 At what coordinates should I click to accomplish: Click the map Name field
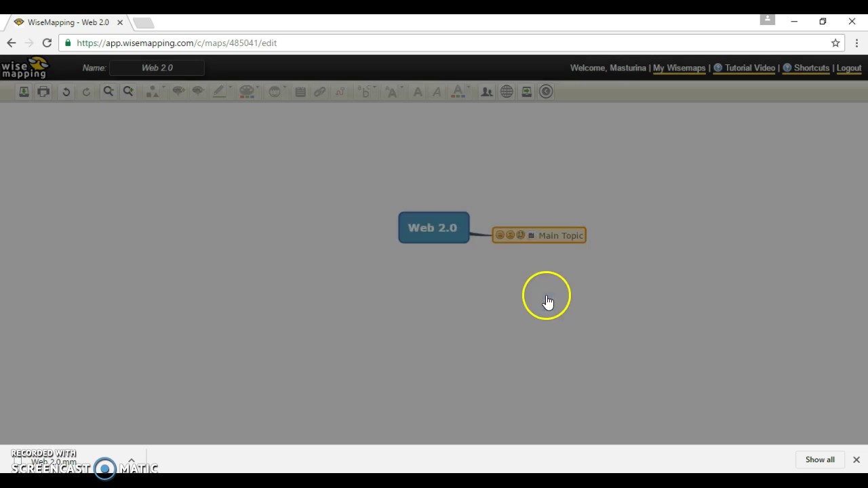(157, 68)
